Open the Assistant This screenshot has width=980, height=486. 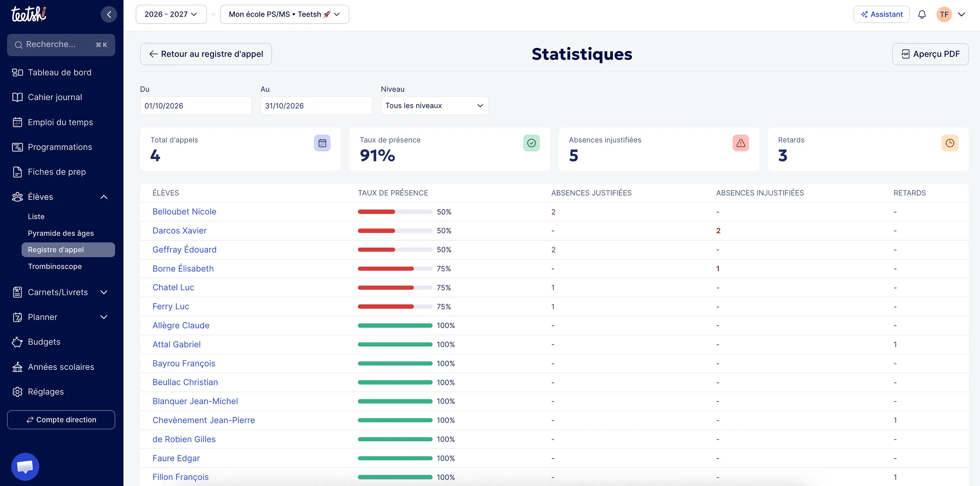(x=881, y=14)
